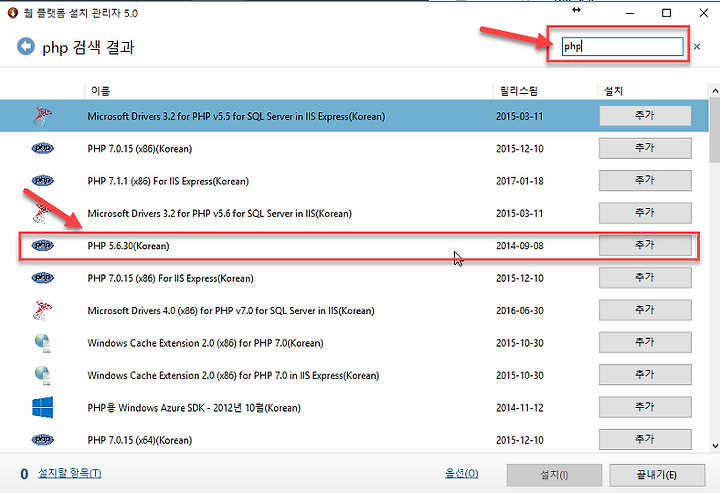The width and height of the screenshot is (720, 493).
Task: Select row text Windows Cache Extension 2.0 for PHP 7.0(Korean)
Action: (205, 343)
